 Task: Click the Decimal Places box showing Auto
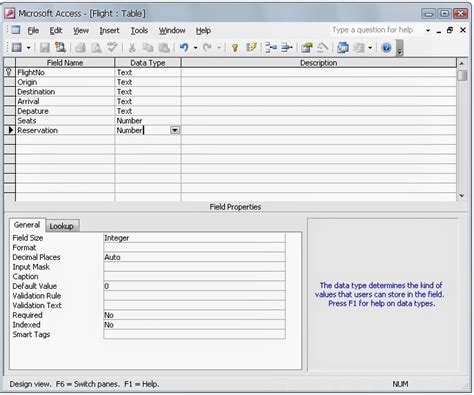pyautogui.click(x=194, y=257)
